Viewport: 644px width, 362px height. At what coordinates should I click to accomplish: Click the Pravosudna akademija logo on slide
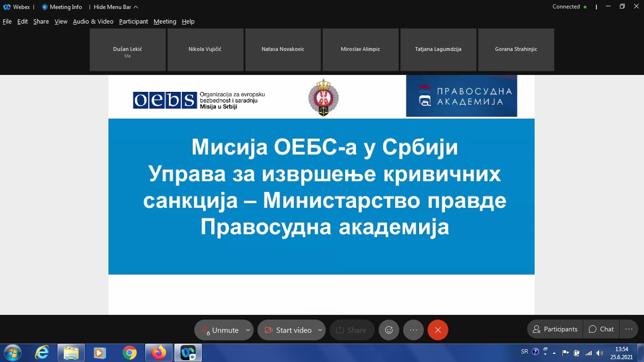pyautogui.click(x=462, y=96)
